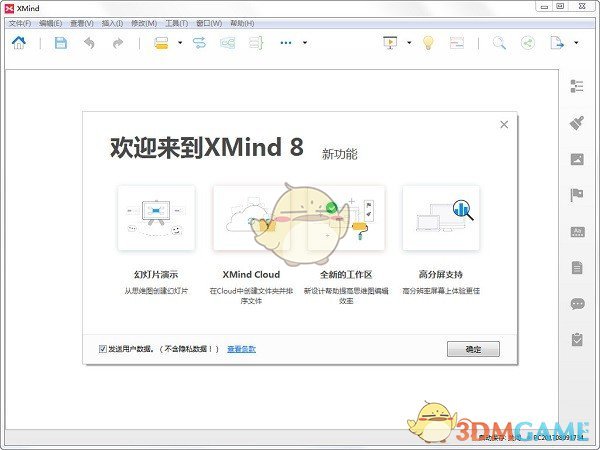This screenshot has width=600, height=450.
Task: Open the Markers flag icon in the sidebar
Action: [577, 195]
